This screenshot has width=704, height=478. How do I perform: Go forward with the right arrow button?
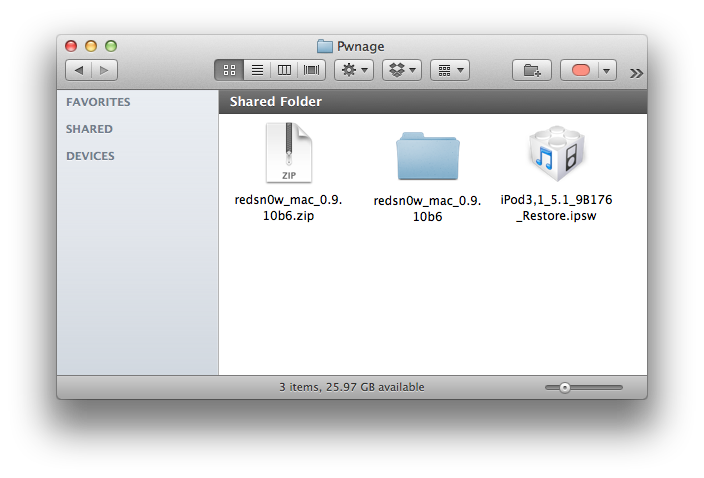[104, 70]
